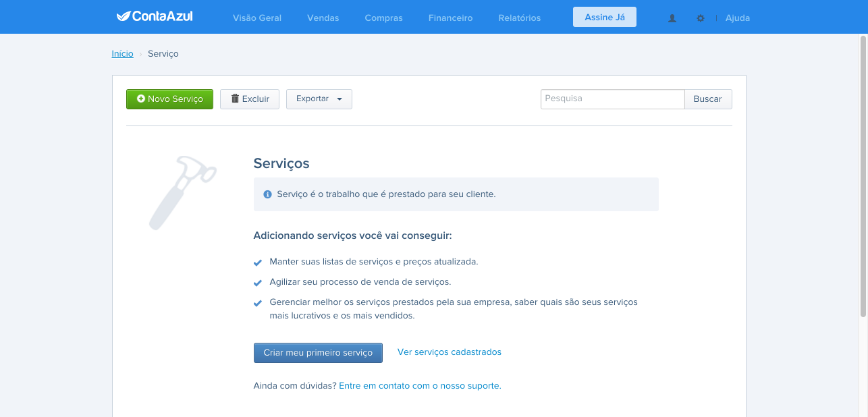Open the Financeiro menu

pos(450,18)
